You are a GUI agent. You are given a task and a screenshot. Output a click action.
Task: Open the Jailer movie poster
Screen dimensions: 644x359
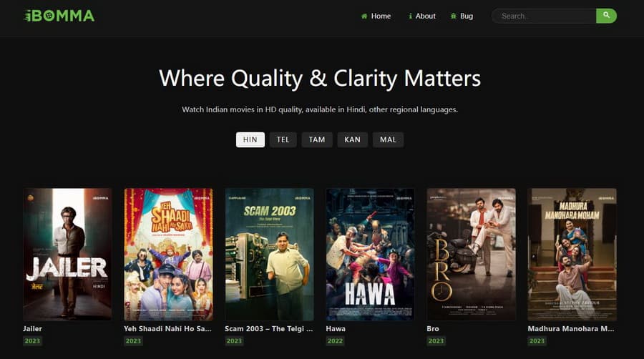[67, 255]
